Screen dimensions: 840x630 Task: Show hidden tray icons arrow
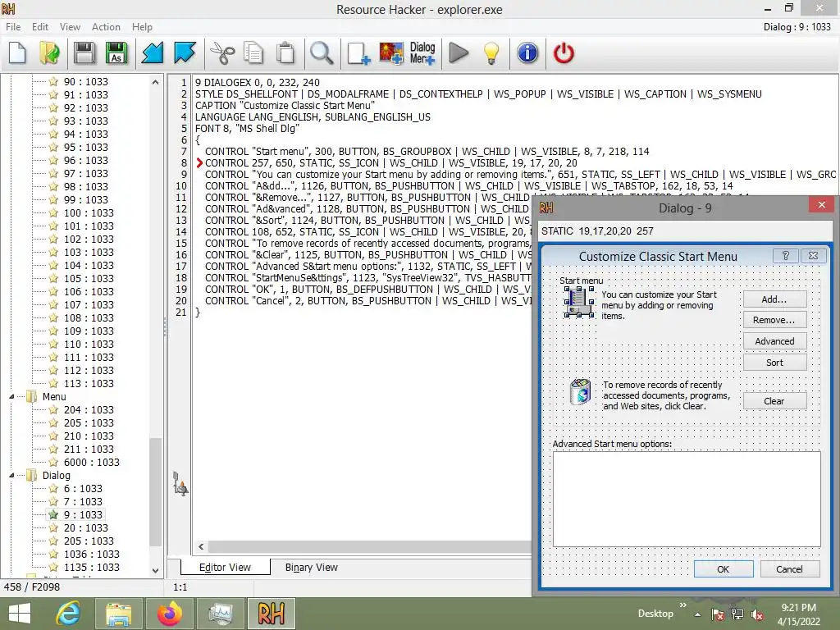point(697,614)
